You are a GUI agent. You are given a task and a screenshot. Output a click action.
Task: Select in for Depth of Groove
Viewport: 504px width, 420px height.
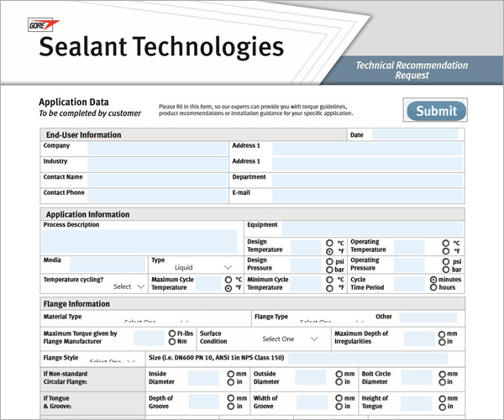(231, 407)
